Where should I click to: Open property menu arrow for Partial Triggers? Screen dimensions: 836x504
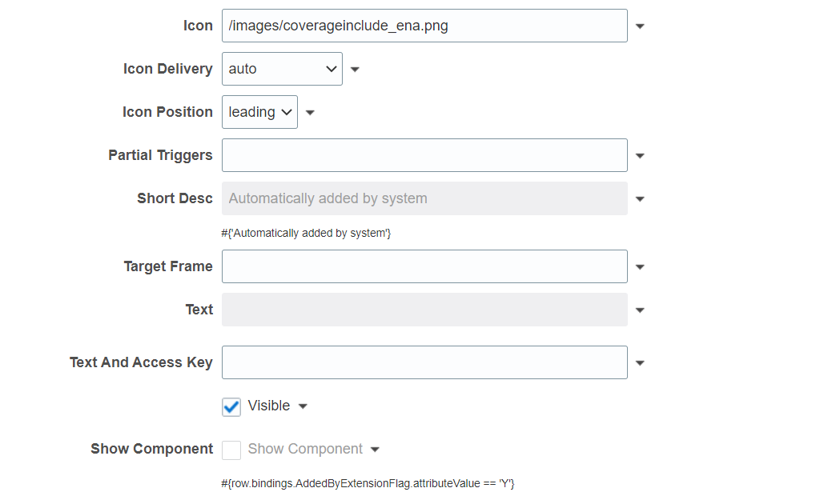tap(640, 156)
